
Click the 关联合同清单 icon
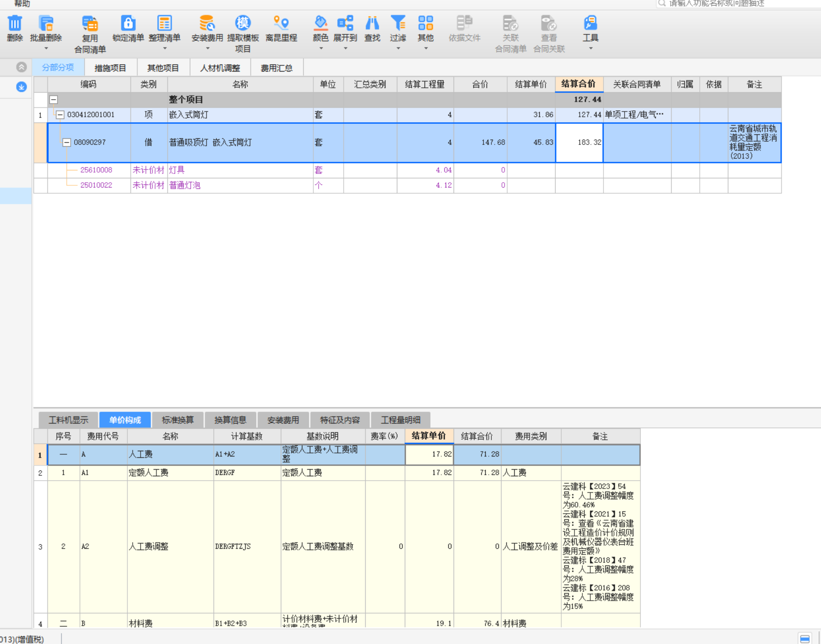pyautogui.click(x=511, y=23)
